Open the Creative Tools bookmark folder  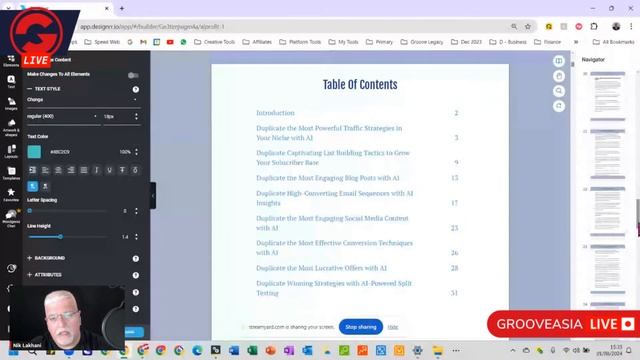(x=215, y=42)
